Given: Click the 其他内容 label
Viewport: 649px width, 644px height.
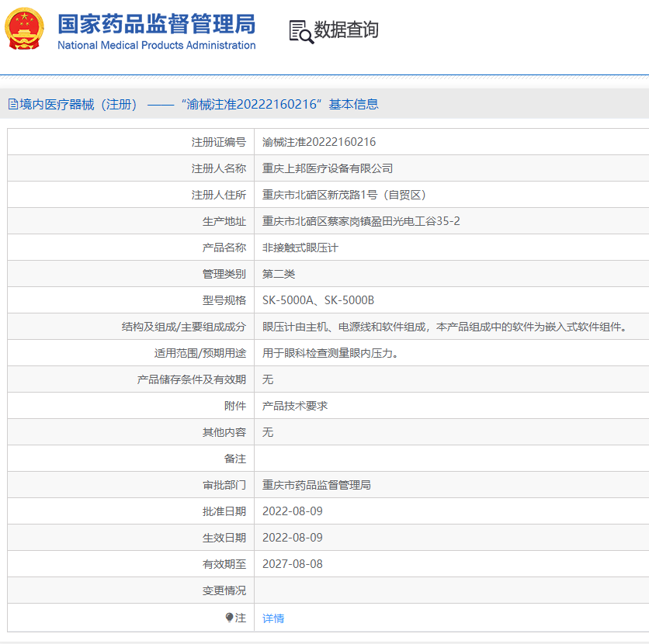Looking at the screenshot, I should pos(224,432).
